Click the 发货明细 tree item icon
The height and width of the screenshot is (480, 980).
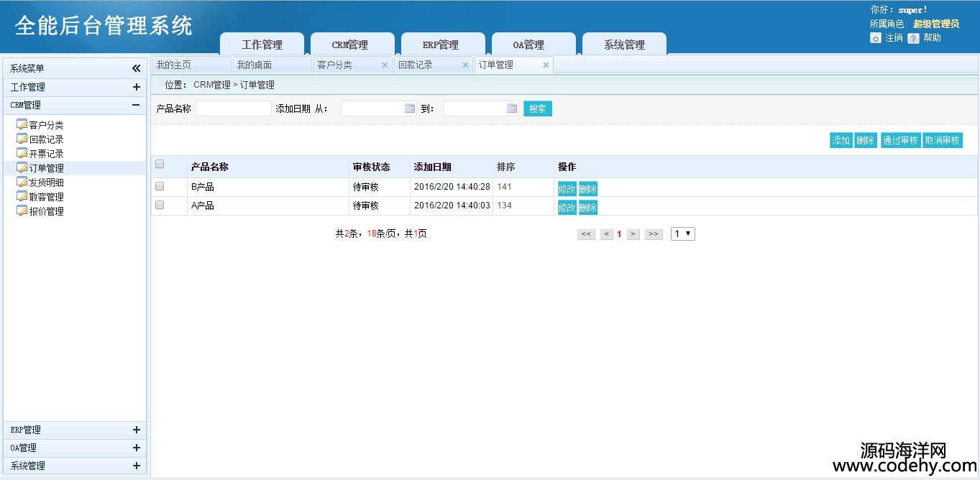[x=22, y=183]
